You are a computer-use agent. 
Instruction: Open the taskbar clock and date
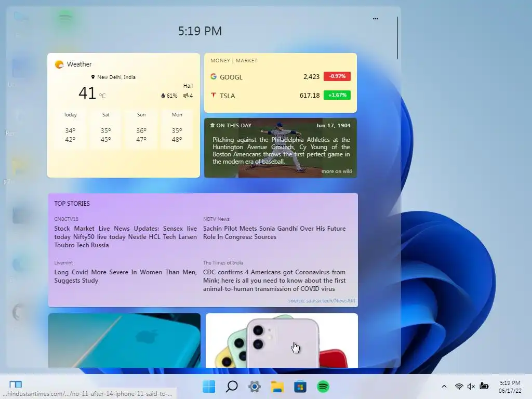(x=510, y=387)
